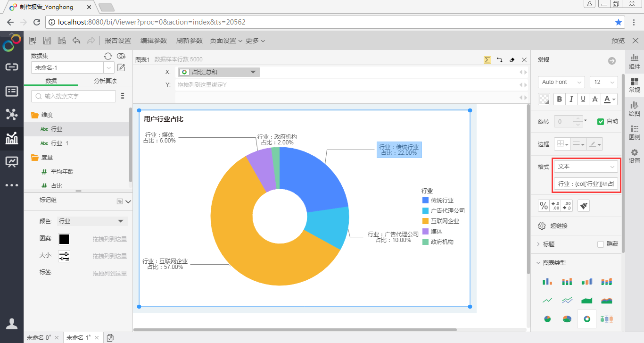Click the search field 输入搜索文字
Viewport: 644px width, 343px height.
(74, 96)
